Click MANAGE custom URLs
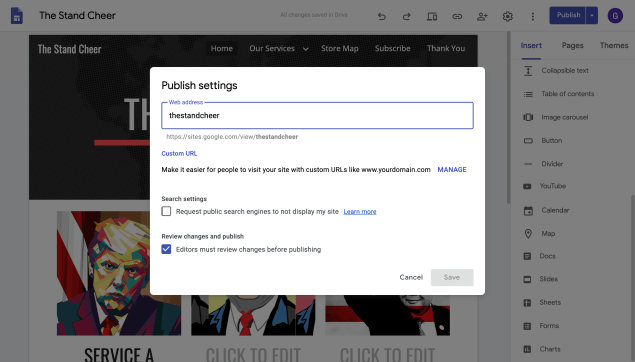635x362 pixels. (452, 170)
